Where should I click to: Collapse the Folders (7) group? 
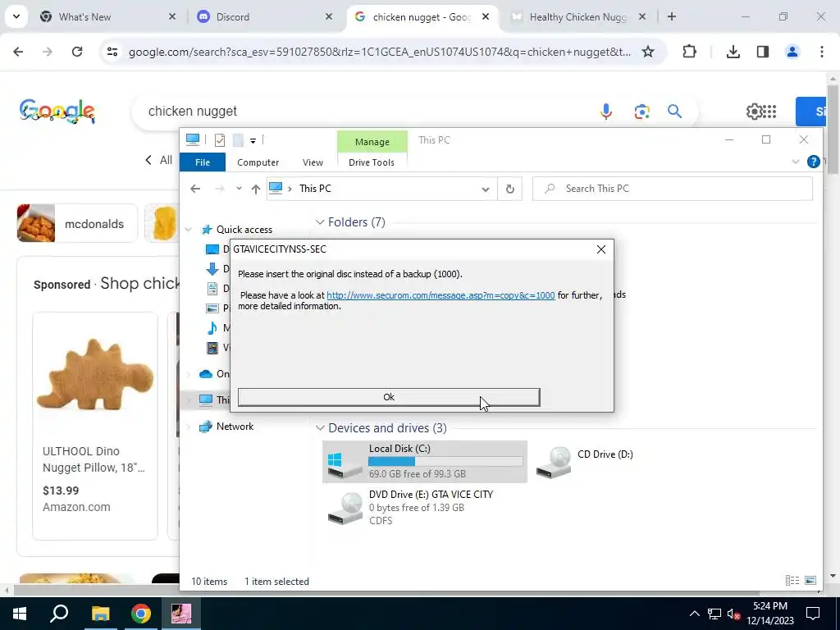point(320,221)
